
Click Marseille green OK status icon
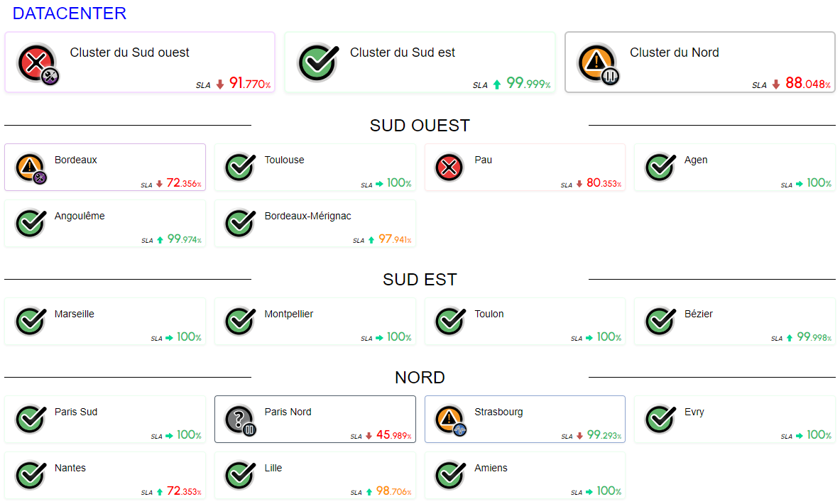29,322
